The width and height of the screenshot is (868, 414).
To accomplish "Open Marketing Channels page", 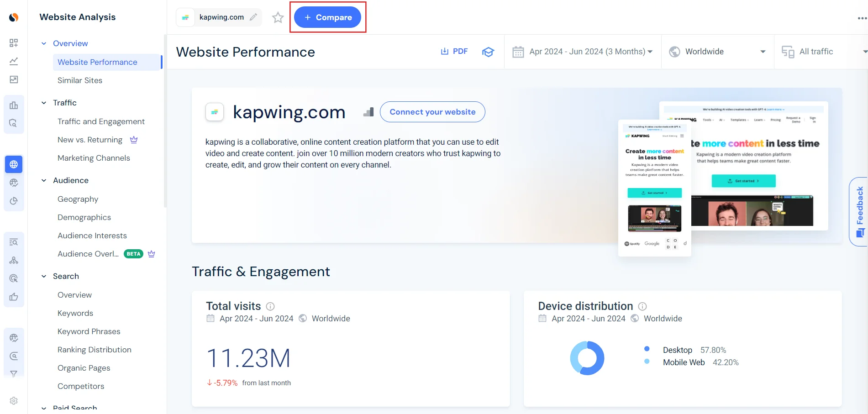I will tap(94, 158).
